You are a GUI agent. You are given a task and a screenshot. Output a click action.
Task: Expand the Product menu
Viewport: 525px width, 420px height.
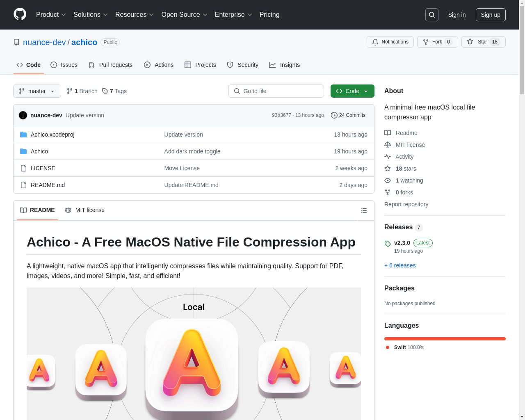tap(51, 15)
